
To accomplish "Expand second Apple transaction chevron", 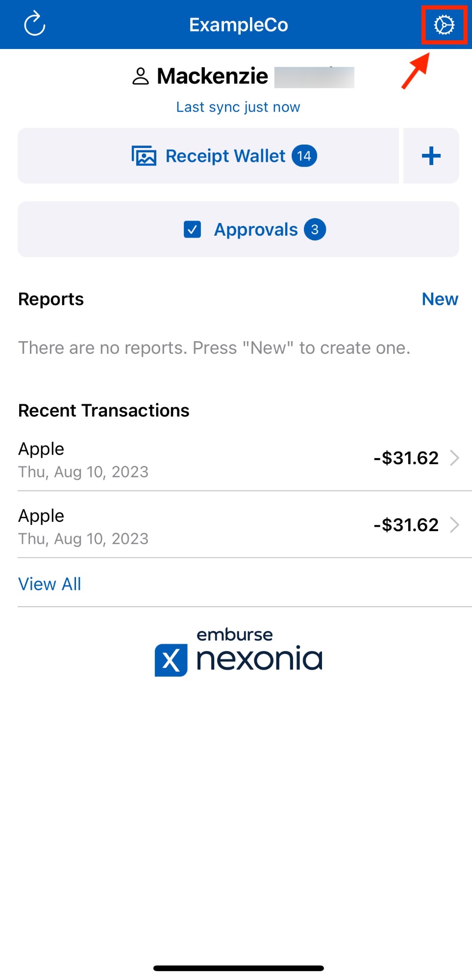I will point(454,525).
